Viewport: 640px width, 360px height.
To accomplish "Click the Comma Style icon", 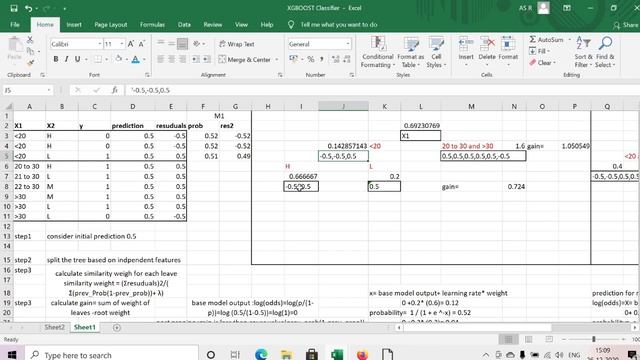I will tap(322, 60).
